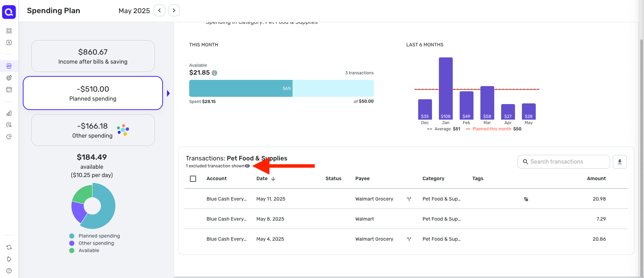Open the Walmart transaction from May 8
This screenshot has height=278, width=644.
[x=364, y=219]
